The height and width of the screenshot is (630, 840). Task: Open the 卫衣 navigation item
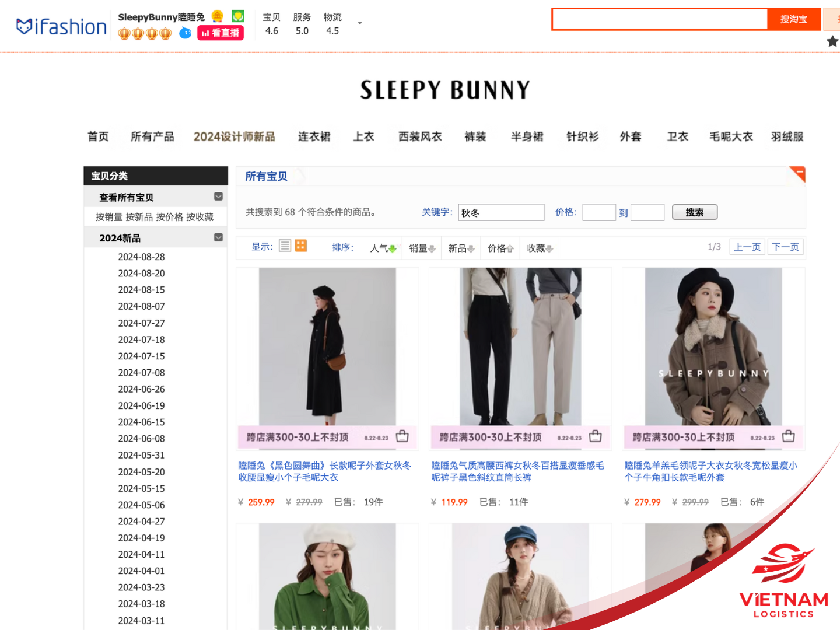click(678, 136)
